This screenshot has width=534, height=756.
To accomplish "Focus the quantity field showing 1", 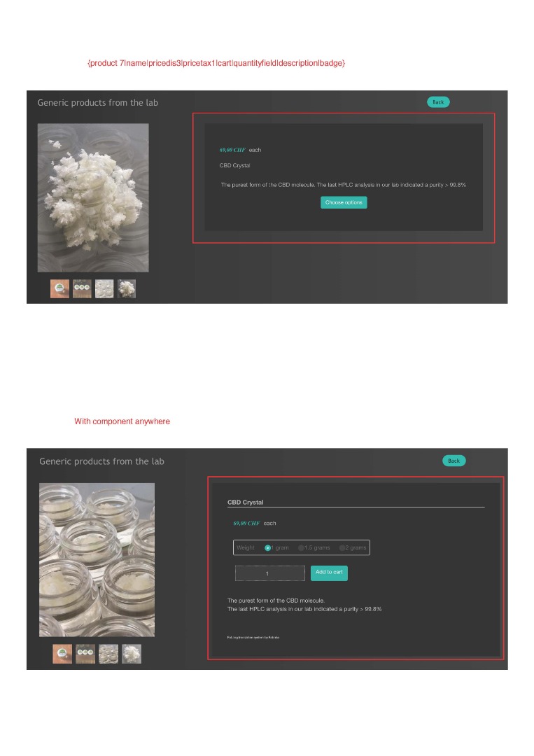I will point(270,573).
